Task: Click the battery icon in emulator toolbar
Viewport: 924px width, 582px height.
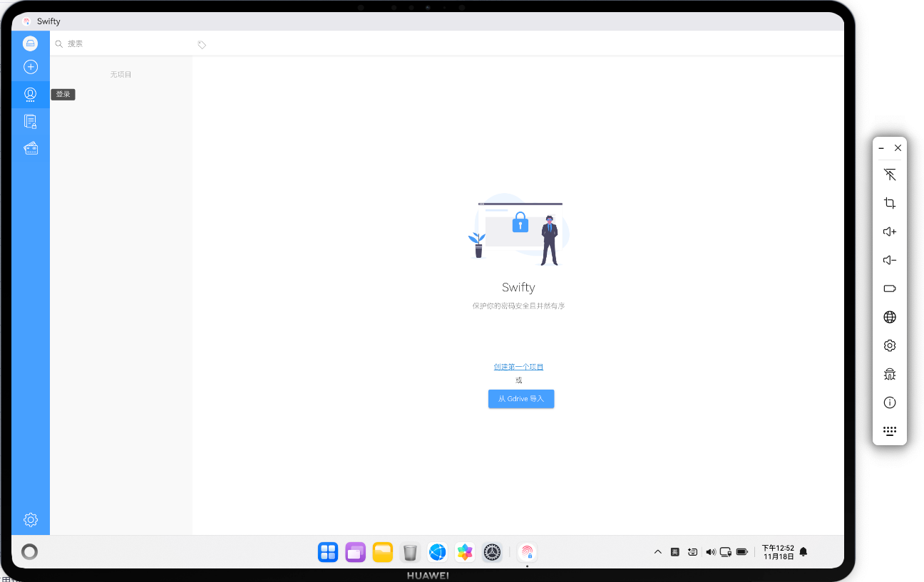Action: (x=890, y=289)
